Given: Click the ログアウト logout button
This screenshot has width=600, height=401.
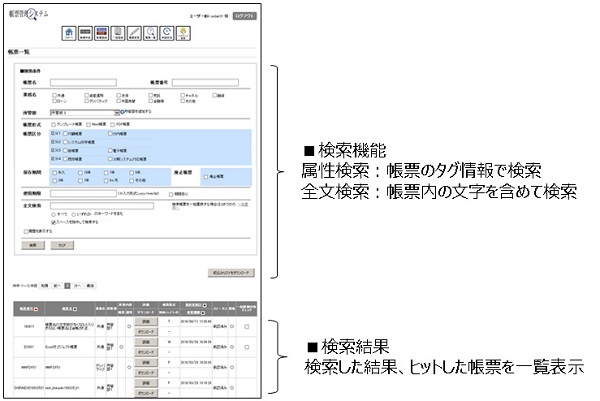Looking at the screenshot, I should (x=246, y=17).
